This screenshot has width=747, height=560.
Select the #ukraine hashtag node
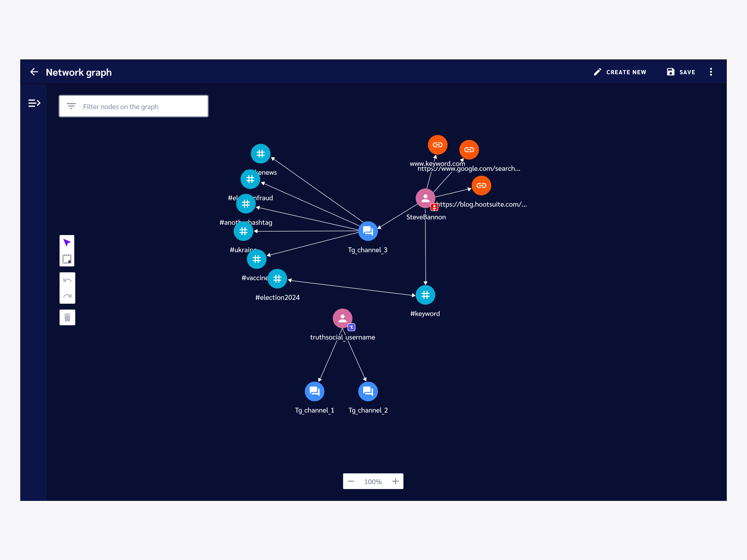pos(243,231)
